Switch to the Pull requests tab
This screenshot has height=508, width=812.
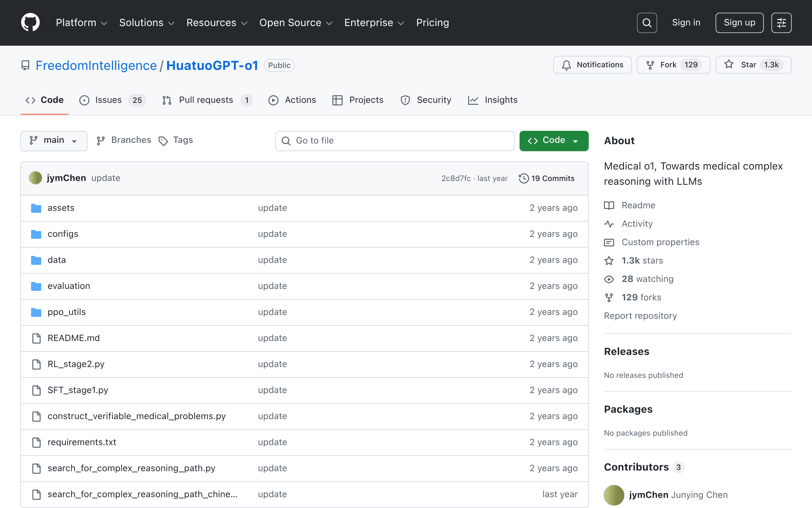tap(207, 100)
